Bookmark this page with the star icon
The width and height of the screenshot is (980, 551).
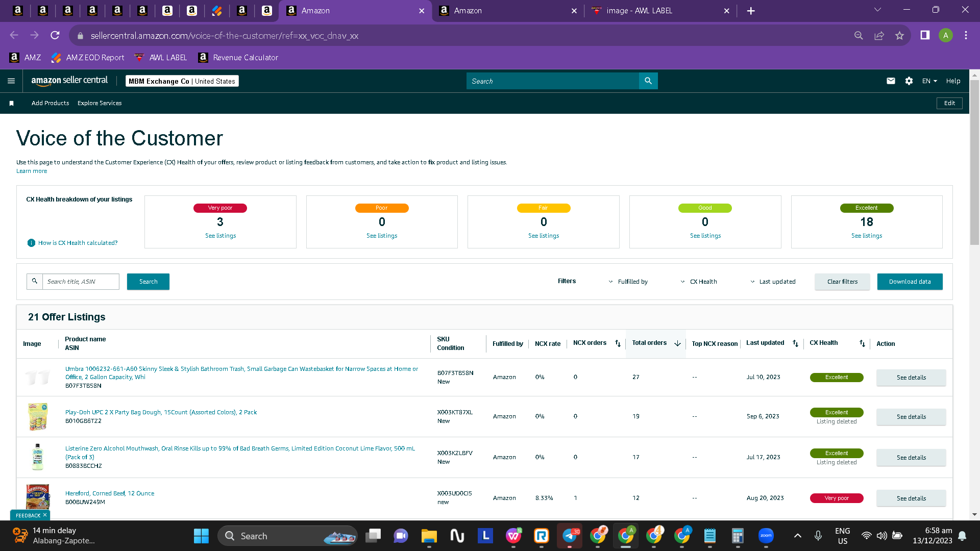[x=899, y=35]
